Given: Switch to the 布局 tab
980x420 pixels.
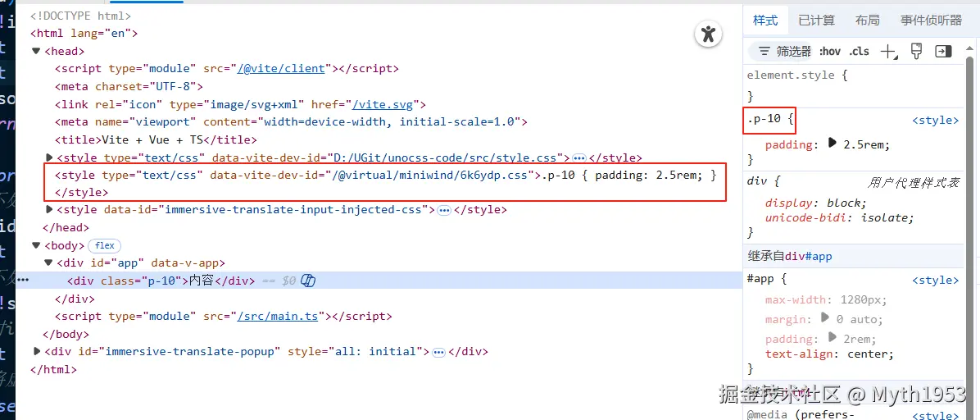Looking at the screenshot, I should pyautogui.click(x=868, y=21).
